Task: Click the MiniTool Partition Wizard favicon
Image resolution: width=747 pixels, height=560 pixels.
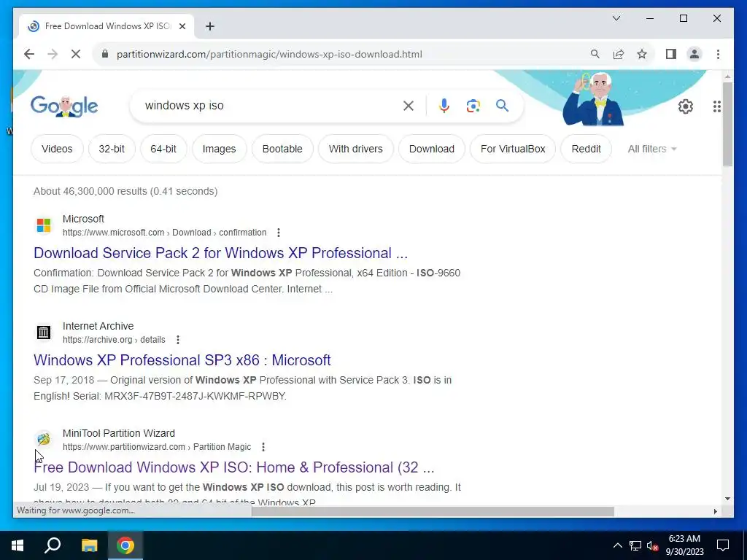Action: click(43, 439)
